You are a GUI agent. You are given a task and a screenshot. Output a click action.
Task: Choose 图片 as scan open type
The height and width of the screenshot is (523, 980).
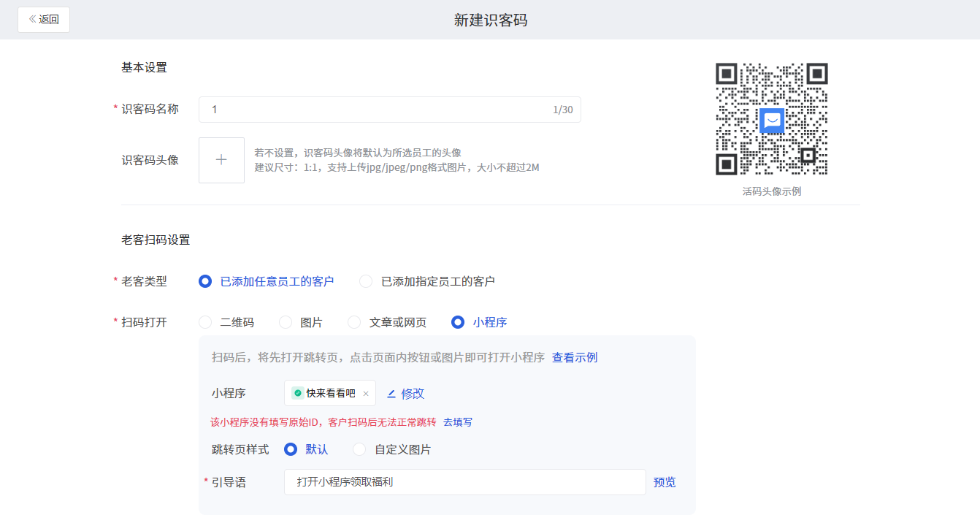point(301,322)
